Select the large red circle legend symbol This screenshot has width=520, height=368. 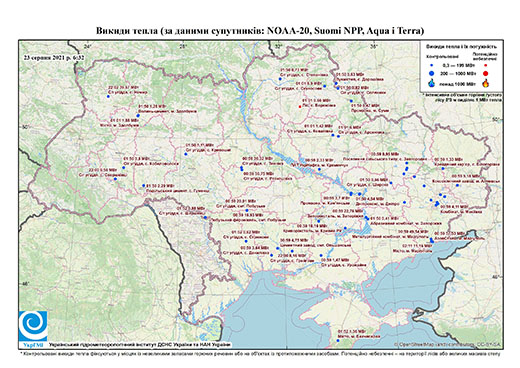pyautogui.click(x=486, y=74)
